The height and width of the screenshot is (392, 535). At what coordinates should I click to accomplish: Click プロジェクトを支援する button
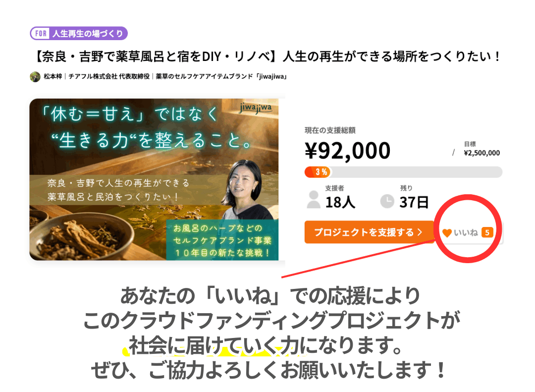point(369,232)
